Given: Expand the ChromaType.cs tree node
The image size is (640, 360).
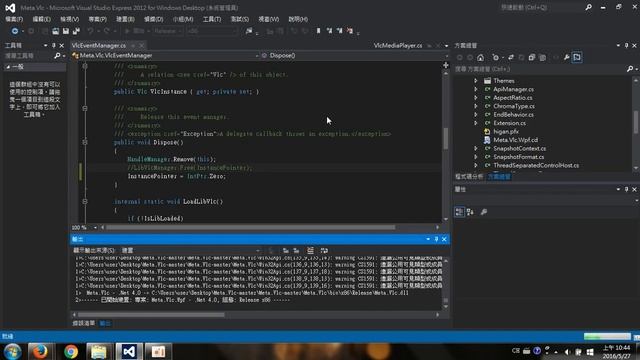Looking at the screenshot, I should pos(476,106).
